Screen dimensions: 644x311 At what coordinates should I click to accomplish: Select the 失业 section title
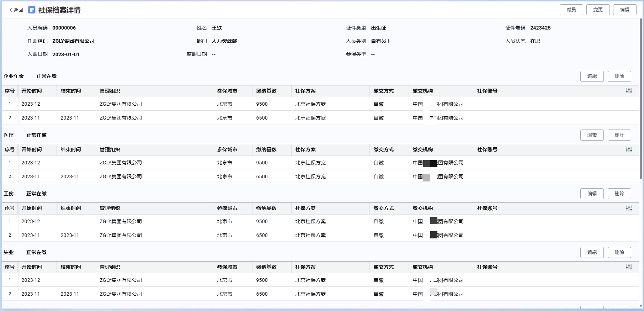tap(9, 252)
